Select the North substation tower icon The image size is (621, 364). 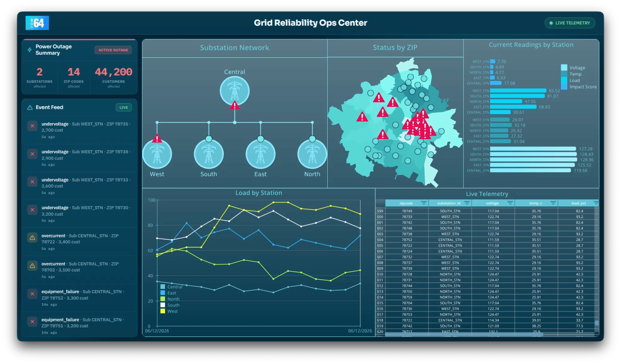[312, 154]
